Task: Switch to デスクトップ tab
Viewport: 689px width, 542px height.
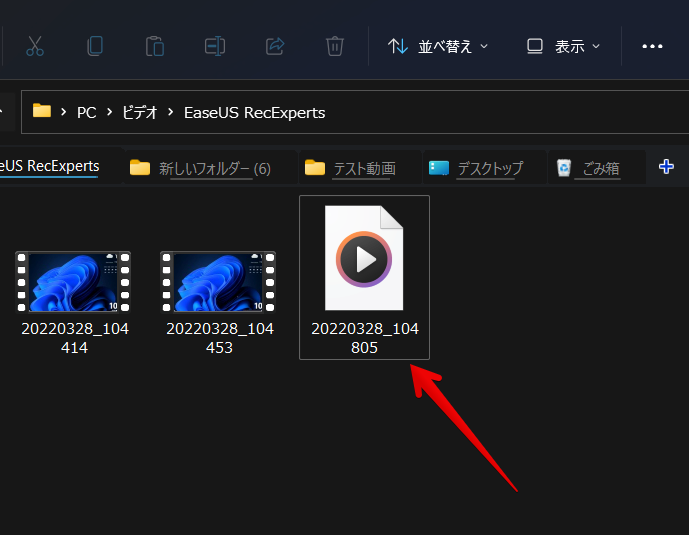Action: 485,168
